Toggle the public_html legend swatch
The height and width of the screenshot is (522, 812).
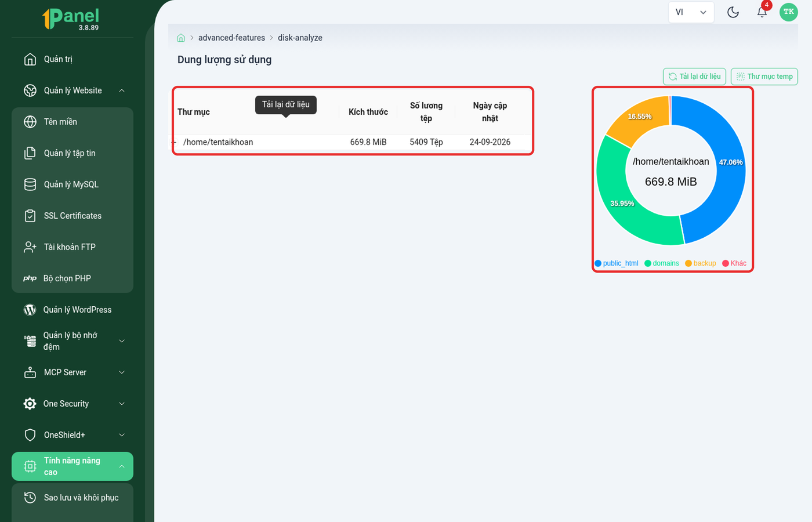[598, 263]
